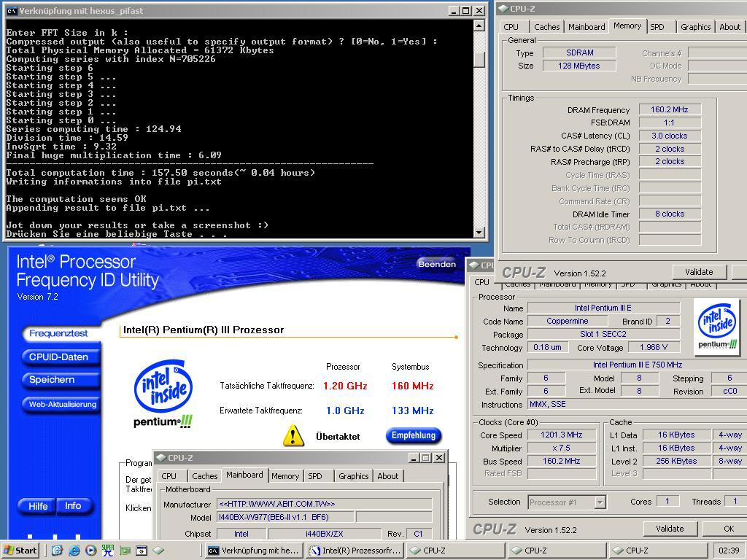
Task: Click the DRAM Frequency value 160.2 MHz
Action: click(x=670, y=109)
